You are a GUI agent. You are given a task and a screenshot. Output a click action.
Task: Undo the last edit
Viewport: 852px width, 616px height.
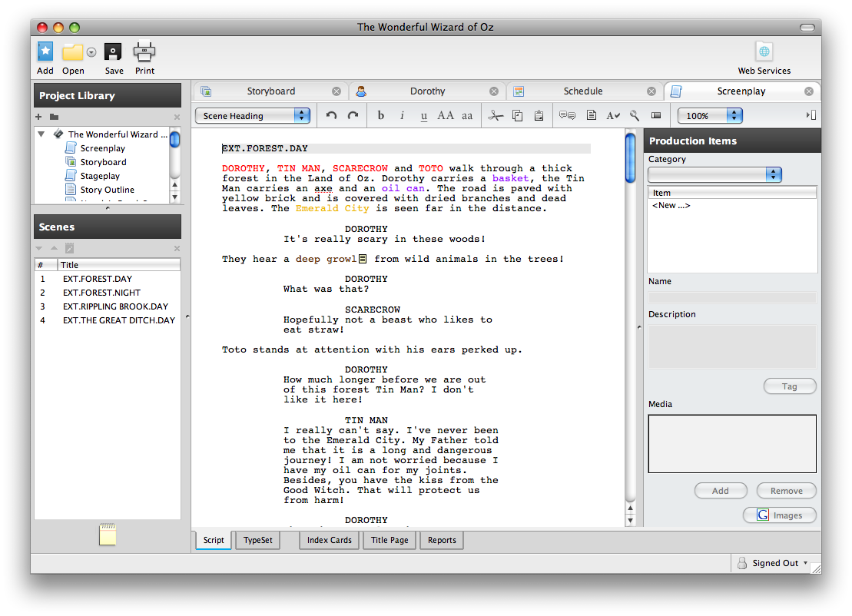(x=331, y=115)
